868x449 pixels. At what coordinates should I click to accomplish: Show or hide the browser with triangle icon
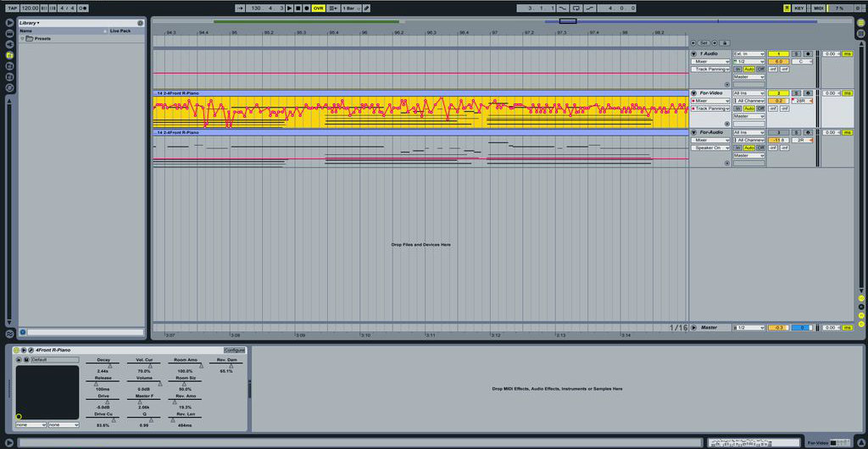[x=9, y=22]
